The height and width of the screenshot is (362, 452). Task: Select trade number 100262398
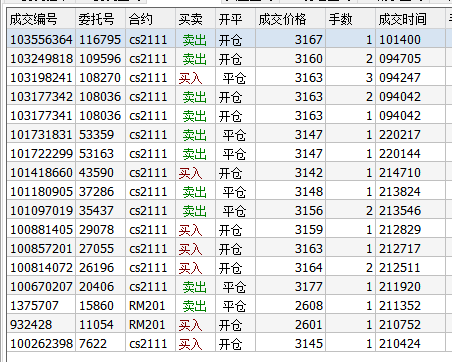[x=41, y=344]
